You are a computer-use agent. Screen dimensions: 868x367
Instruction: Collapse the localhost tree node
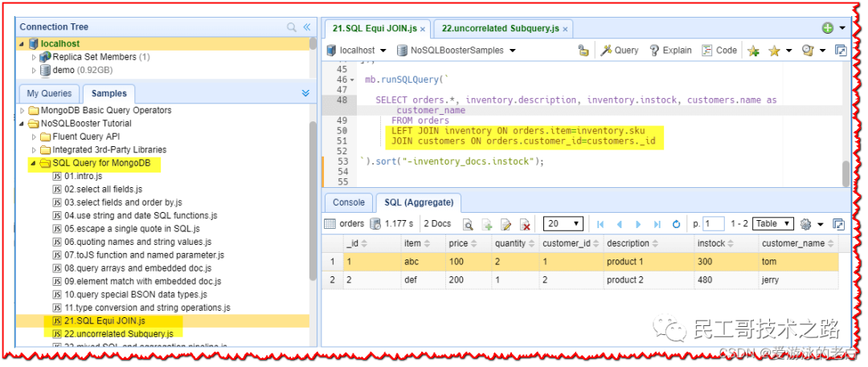[x=22, y=43]
